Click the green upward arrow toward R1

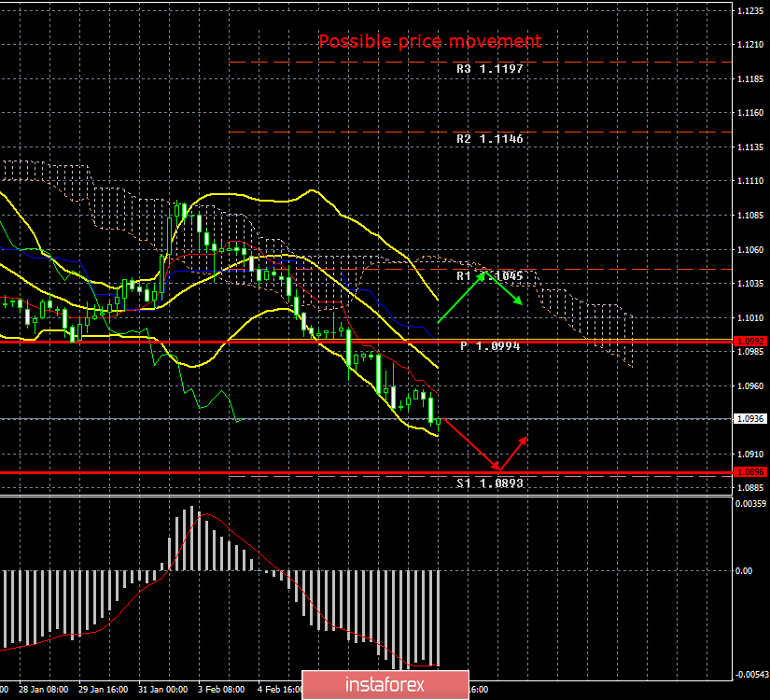tap(459, 297)
